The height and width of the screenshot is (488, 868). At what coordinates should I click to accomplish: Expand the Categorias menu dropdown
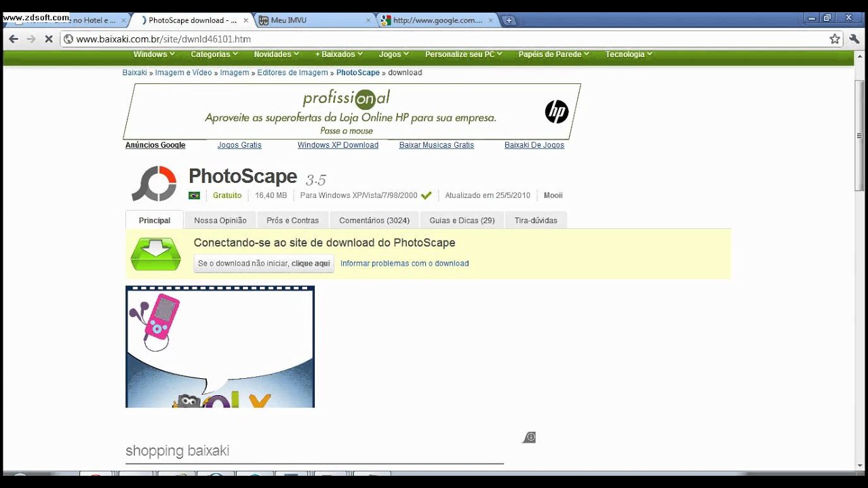pyautogui.click(x=214, y=54)
